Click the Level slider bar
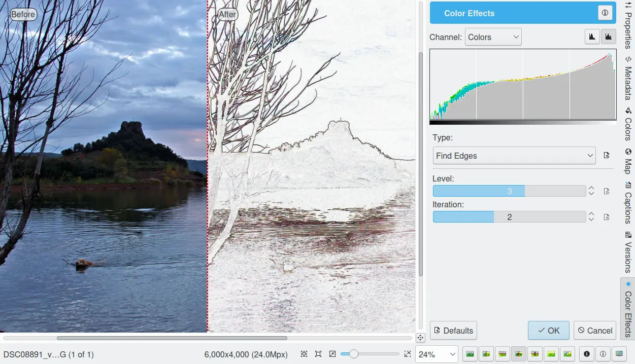635x364 pixels. (509, 191)
